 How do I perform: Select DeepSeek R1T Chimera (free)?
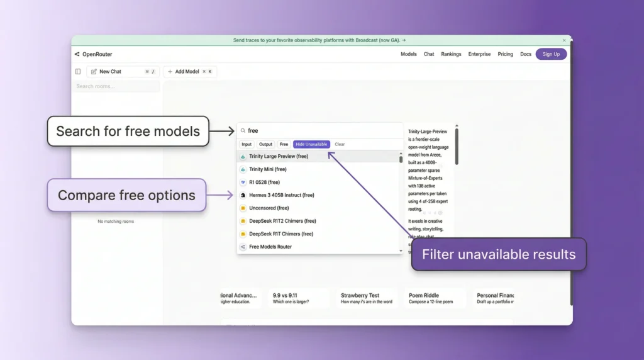[x=318, y=234]
